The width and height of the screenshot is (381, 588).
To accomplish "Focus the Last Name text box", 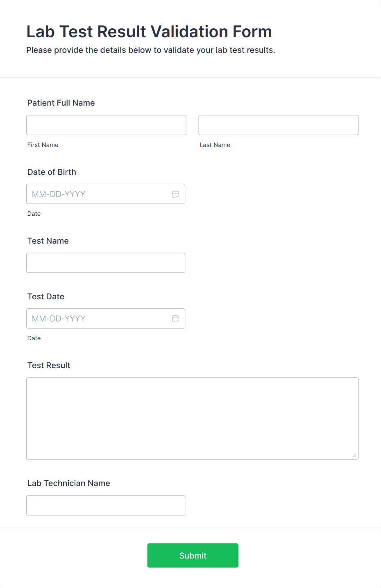I will tap(278, 125).
